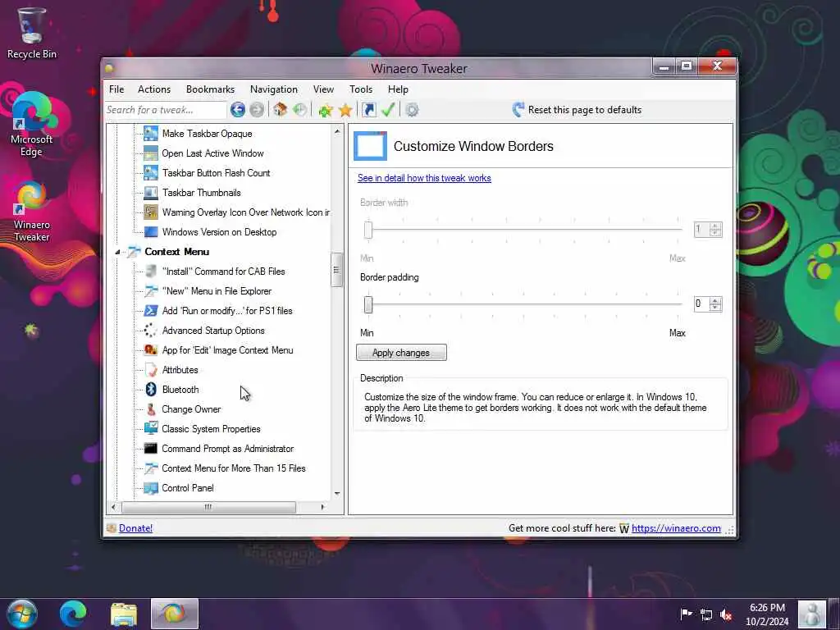Screen dimensions: 840x630
Task: Collapse the Context Menu tree category
Action: (117, 252)
